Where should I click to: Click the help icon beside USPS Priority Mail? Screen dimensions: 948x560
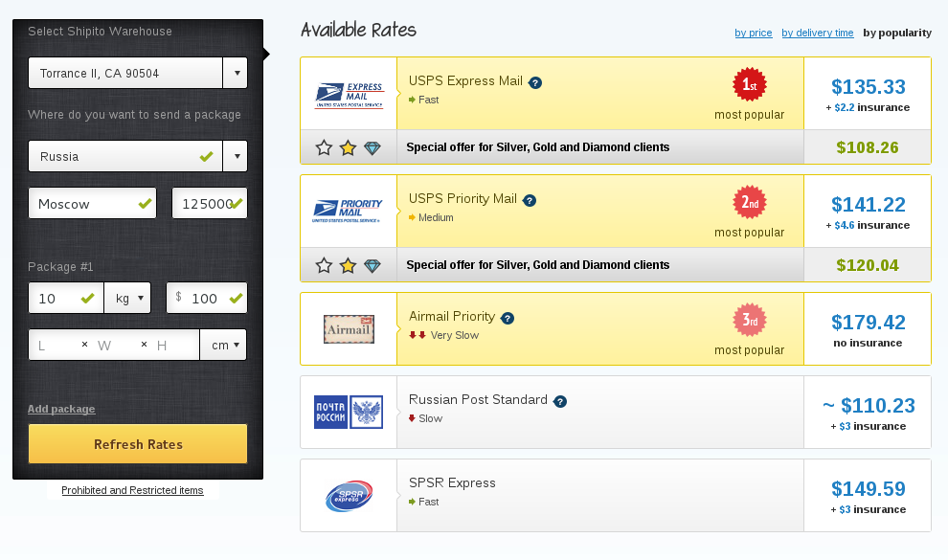pos(530,200)
